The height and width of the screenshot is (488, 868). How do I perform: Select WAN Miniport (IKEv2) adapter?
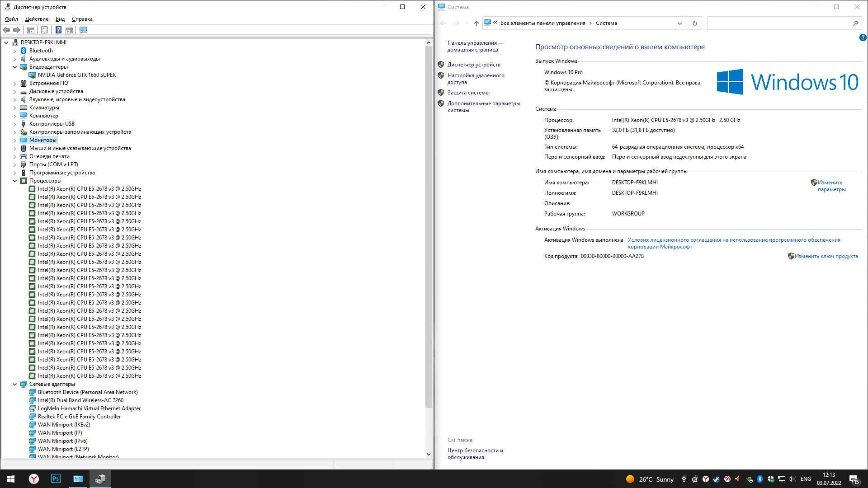tap(64, 425)
